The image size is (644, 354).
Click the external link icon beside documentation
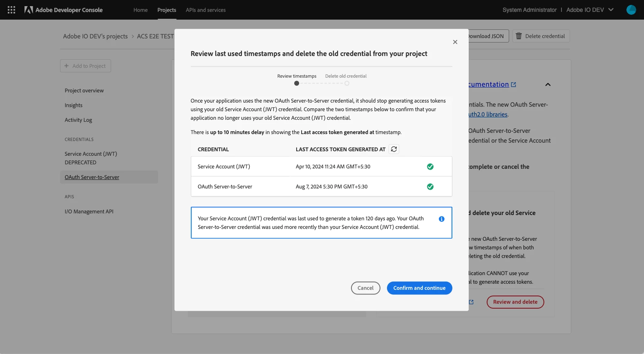click(x=514, y=85)
